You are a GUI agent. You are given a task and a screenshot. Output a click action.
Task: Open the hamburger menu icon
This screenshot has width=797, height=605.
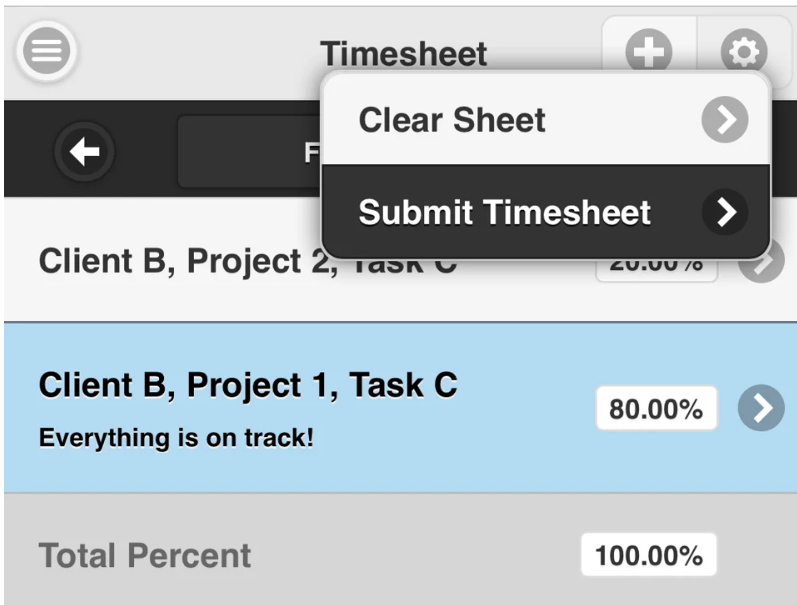tap(46, 51)
